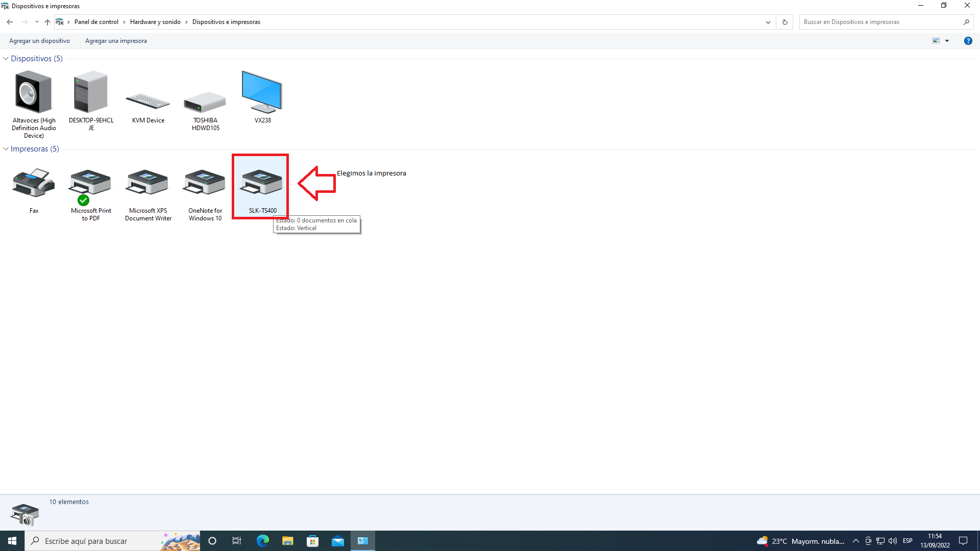Collapse the Impresoras group
Image resolution: width=980 pixels, height=551 pixels.
(x=6, y=149)
